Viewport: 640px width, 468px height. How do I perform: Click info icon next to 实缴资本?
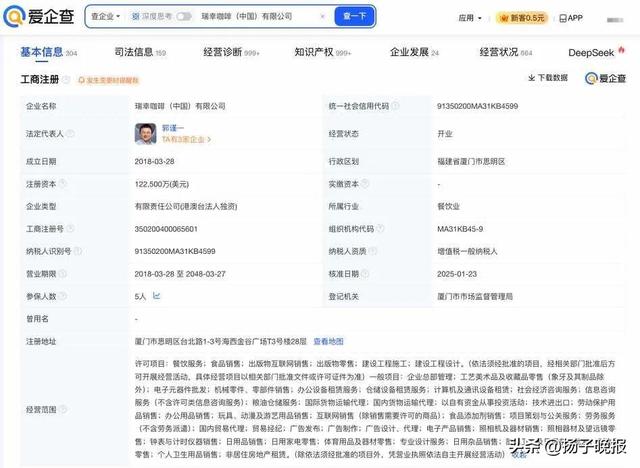click(365, 184)
